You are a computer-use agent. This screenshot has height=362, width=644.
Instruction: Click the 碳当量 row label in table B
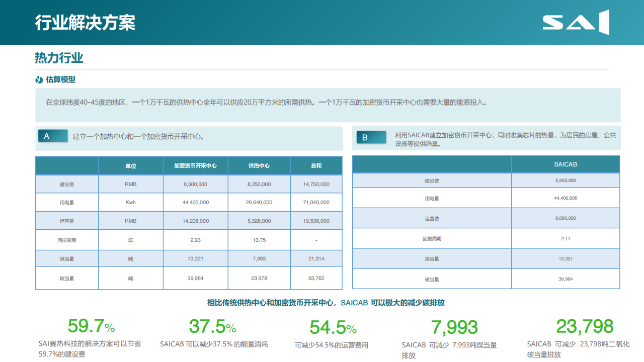pos(432,279)
